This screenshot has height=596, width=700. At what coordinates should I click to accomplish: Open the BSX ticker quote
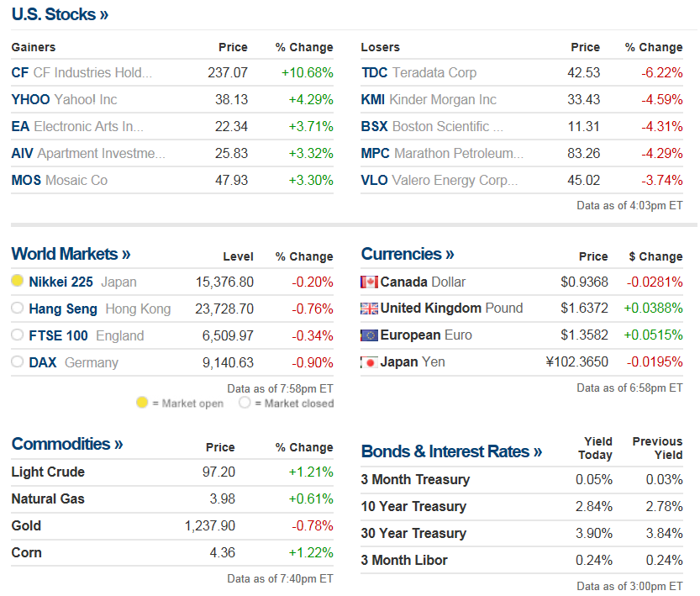375,127
